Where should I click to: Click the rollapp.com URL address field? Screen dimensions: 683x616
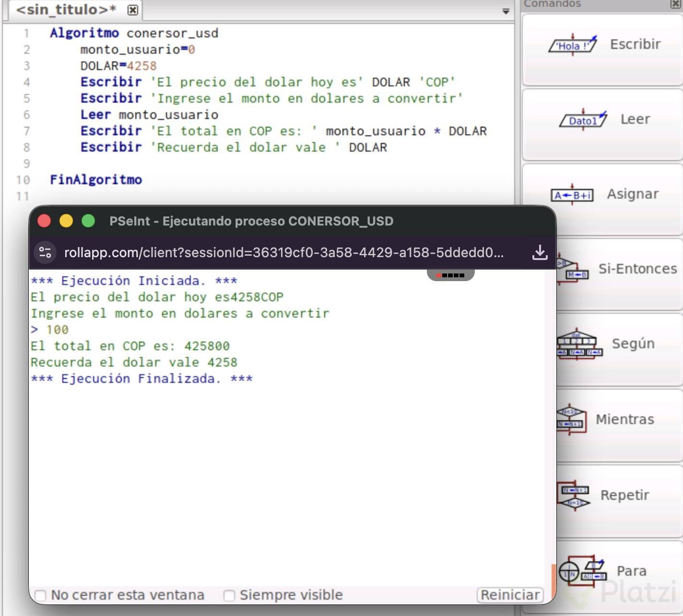[x=284, y=252]
